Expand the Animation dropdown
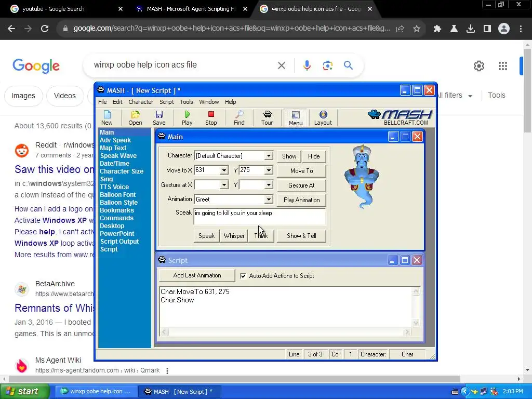This screenshot has width=532, height=399. coord(269,199)
